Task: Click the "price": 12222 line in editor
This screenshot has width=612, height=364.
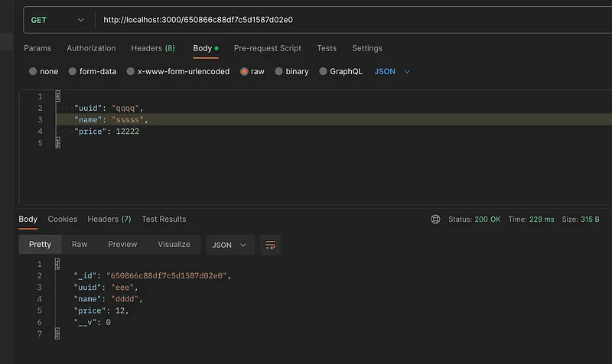Action: tap(106, 132)
